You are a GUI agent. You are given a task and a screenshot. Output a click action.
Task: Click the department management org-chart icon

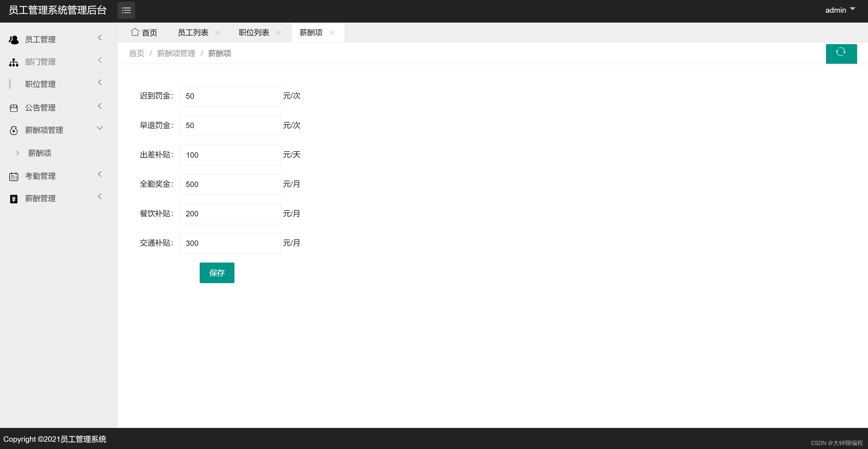14,62
